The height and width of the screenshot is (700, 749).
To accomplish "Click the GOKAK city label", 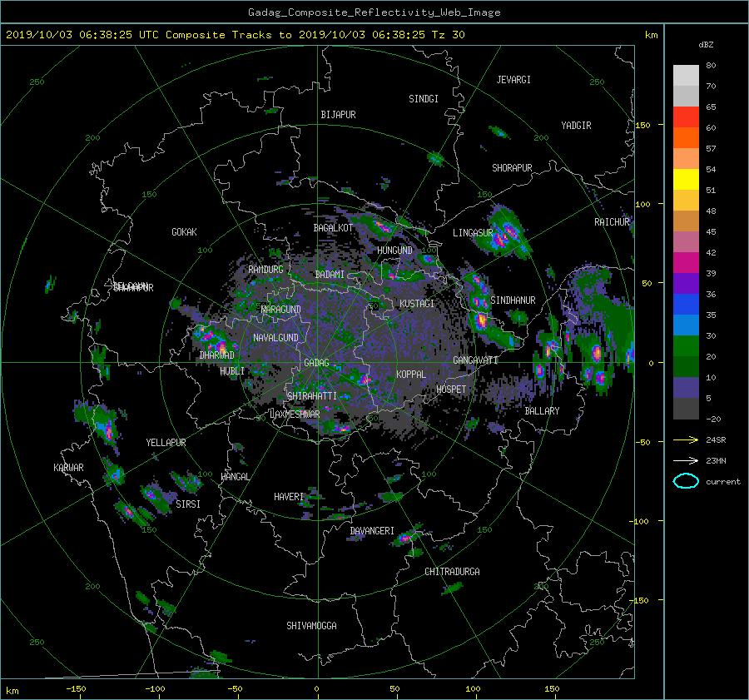I will click(x=184, y=231).
